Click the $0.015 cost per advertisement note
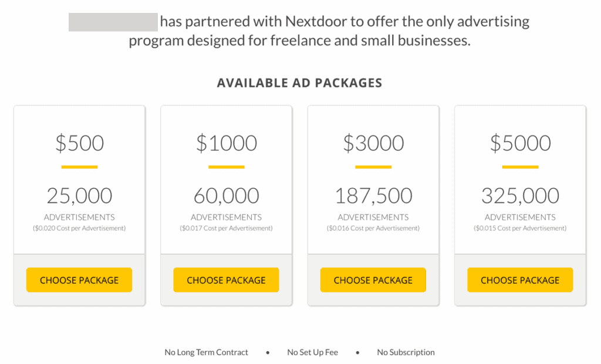 tap(520, 228)
